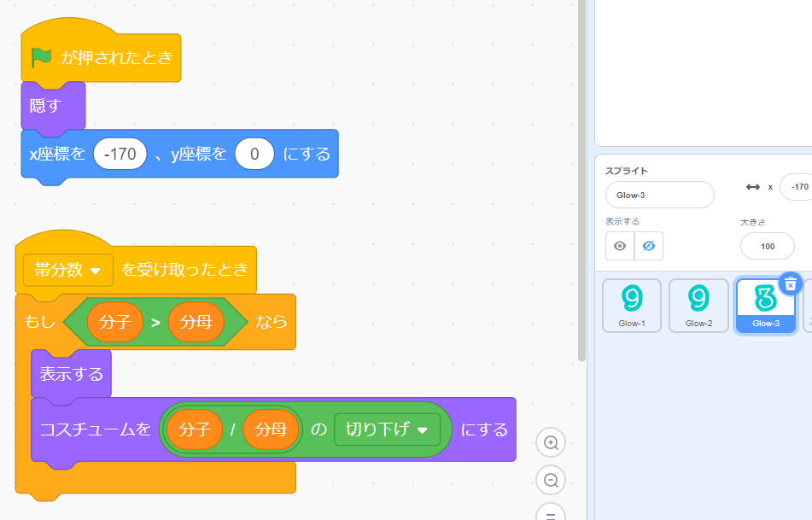Edit the sprite name field showing Glow-3
812x520 pixels.
[659, 195]
